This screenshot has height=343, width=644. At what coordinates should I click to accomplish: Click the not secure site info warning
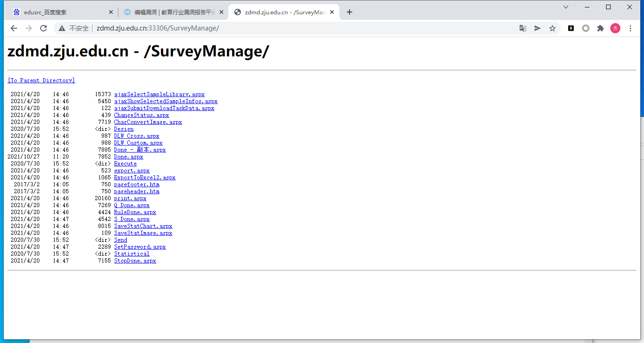click(x=74, y=28)
